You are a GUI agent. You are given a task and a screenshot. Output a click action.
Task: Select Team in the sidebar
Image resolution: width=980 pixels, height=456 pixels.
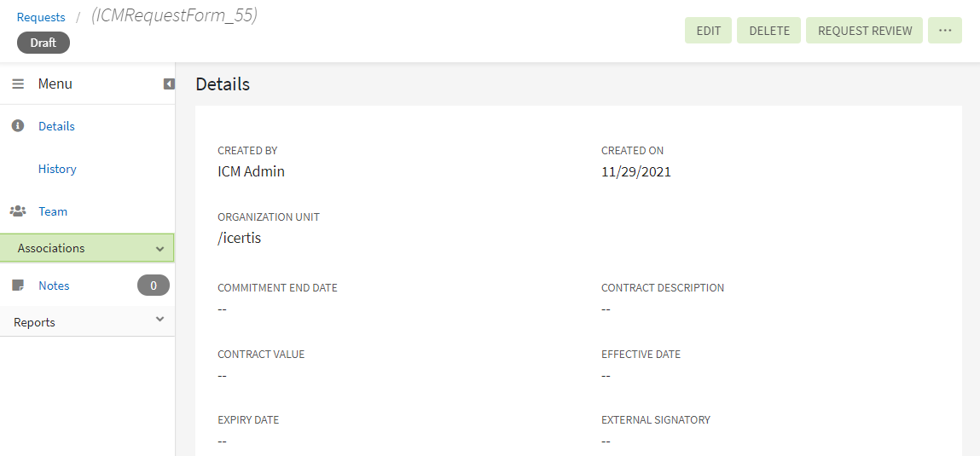pos(53,211)
